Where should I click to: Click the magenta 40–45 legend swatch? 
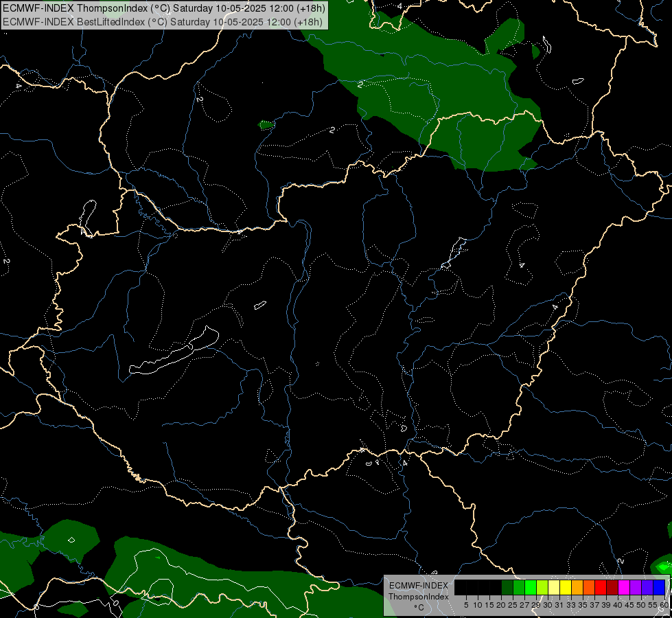624,587
